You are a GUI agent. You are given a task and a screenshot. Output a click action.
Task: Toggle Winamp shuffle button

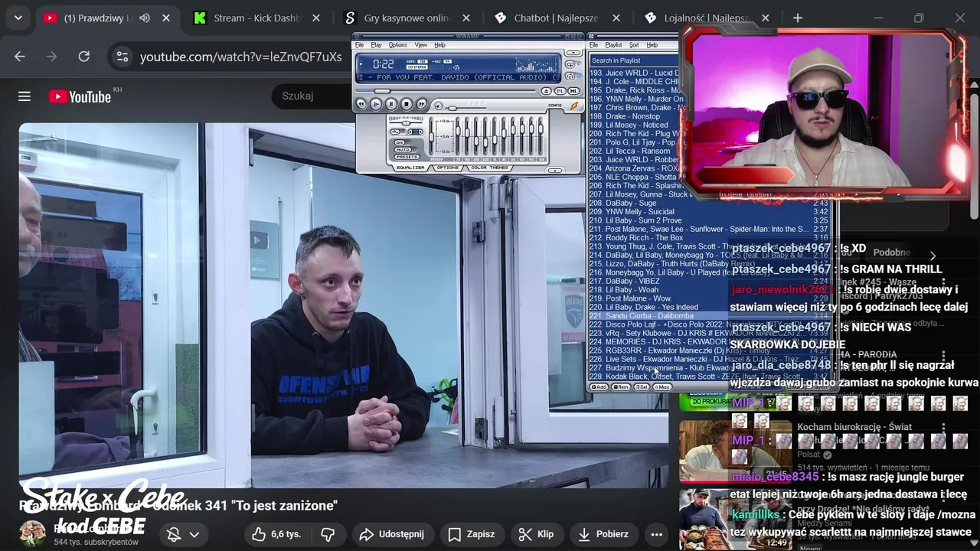(x=570, y=77)
